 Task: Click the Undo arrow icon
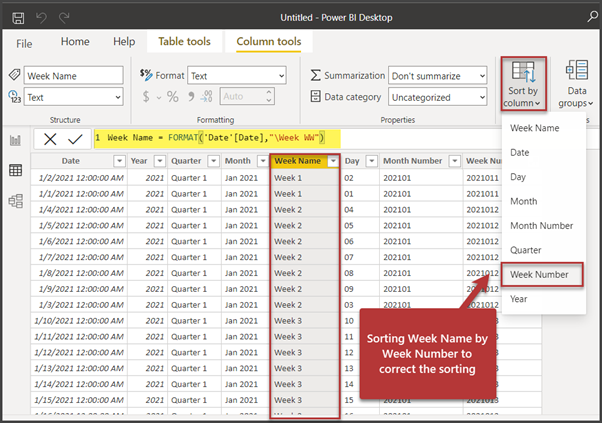(x=41, y=18)
